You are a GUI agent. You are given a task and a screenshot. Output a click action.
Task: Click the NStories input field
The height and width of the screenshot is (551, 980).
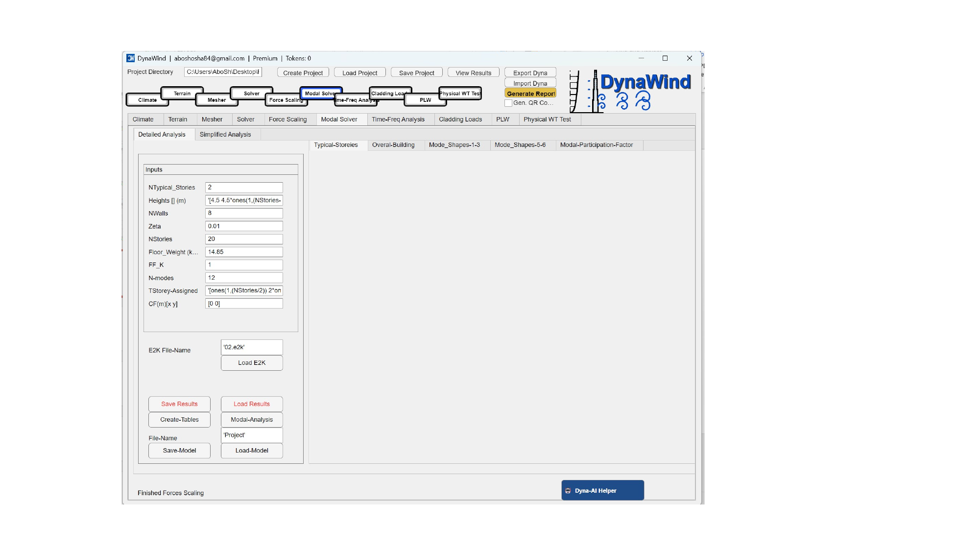coord(244,239)
